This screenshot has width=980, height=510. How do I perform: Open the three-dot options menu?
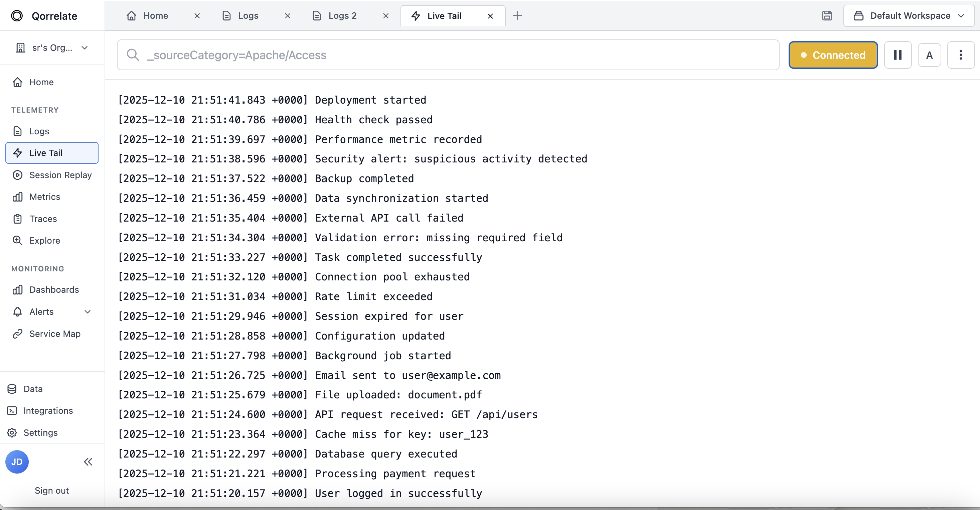pos(961,55)
